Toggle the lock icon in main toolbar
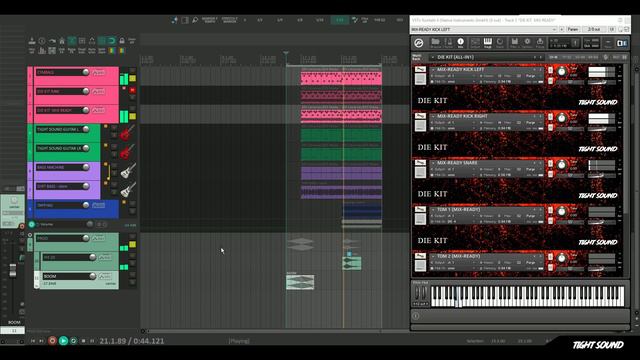This screenshot has height=360, width=640. pyautogui.click(x=122, y=41)
